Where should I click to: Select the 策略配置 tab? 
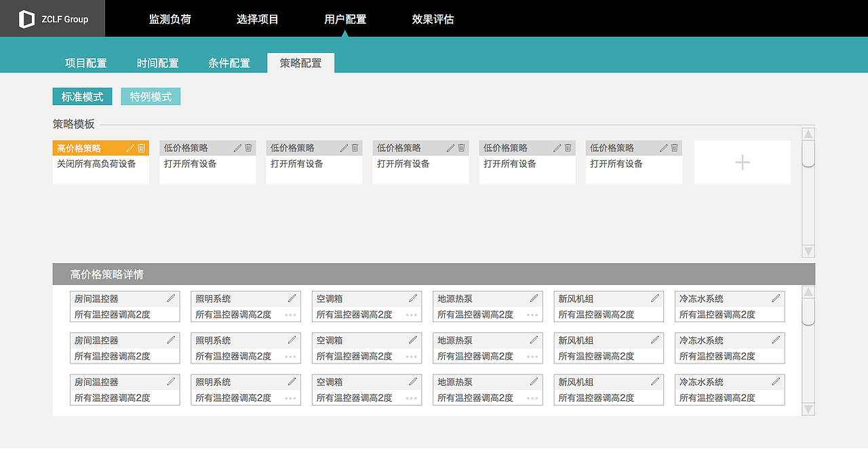point(301,63)
